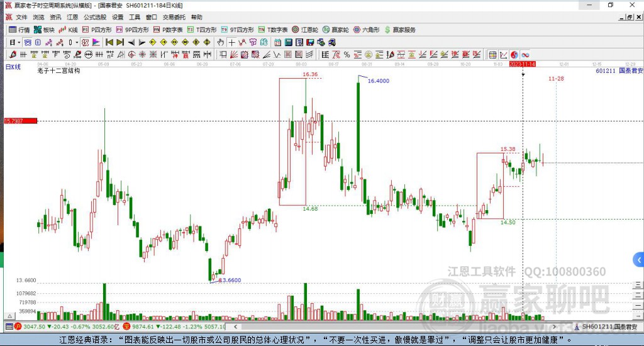Open the 赢家轮 wheel tool

(336, 30)
